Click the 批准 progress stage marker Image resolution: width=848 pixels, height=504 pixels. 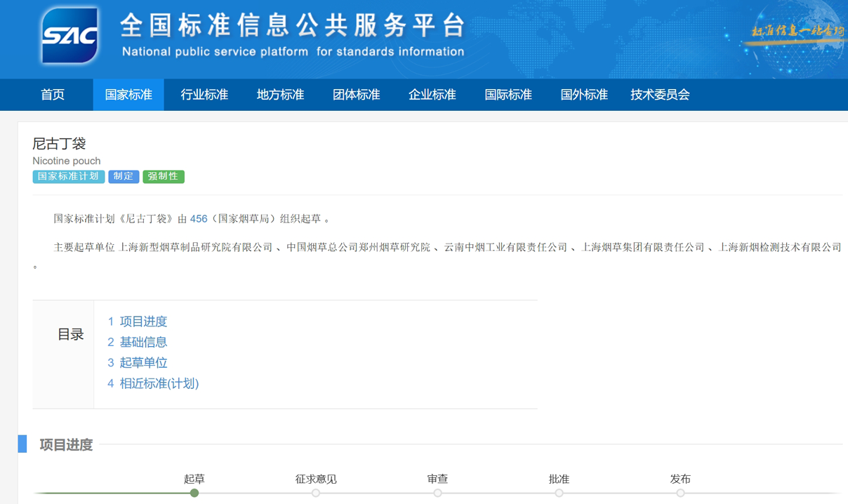point(559,493)
